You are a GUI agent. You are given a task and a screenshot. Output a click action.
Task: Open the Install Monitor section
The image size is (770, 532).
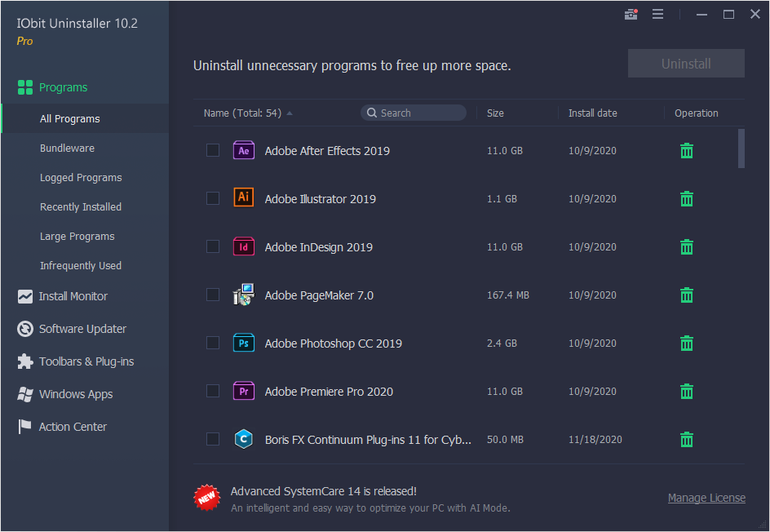(x=73, y=296)
